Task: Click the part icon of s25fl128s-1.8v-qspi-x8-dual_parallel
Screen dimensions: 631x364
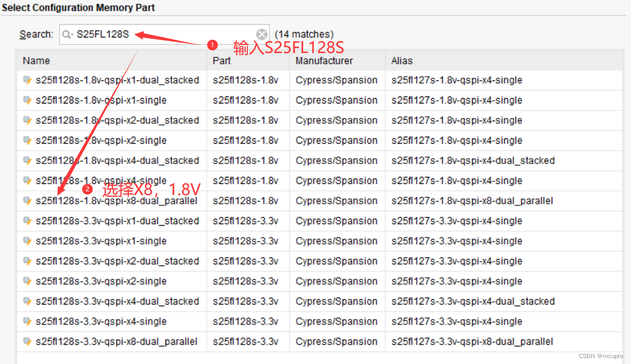Action: point(27,200)
